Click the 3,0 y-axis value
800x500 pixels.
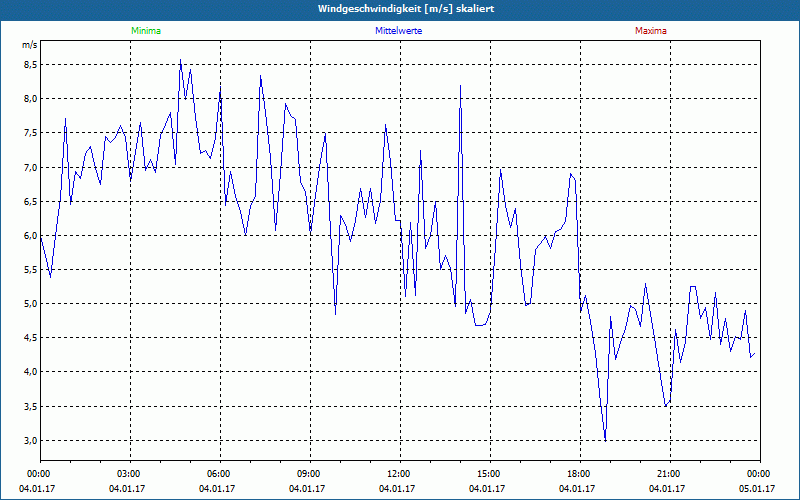[x=31, y=441]
